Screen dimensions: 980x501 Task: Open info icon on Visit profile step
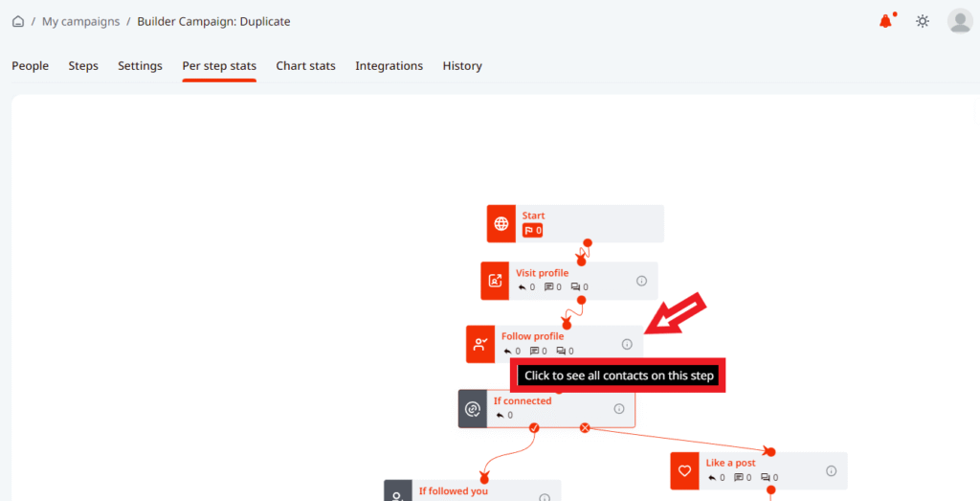(x=641, y=281)
